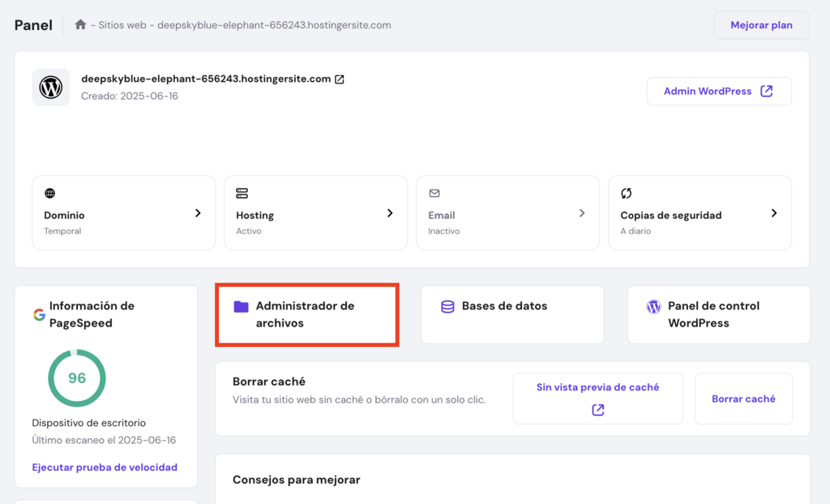Open the Panel menu title

click(32, 24)
